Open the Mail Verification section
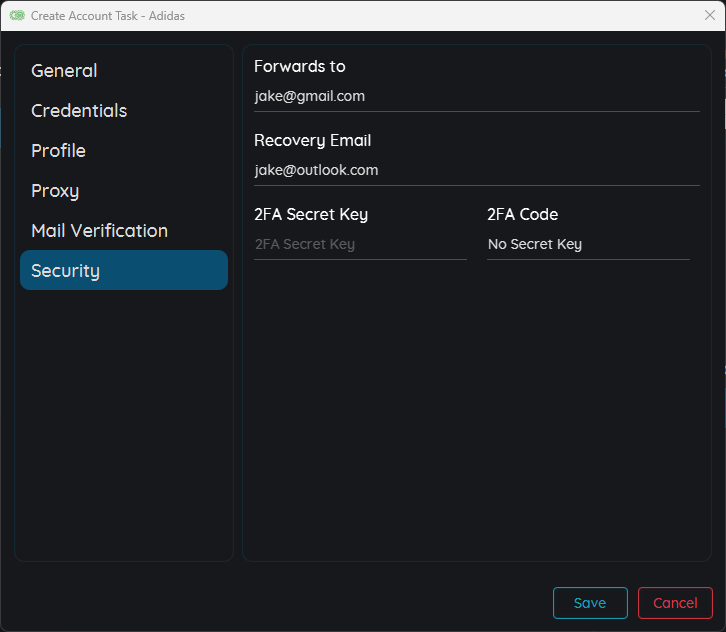Screen dimensions: 726x632 click(99, 231)
